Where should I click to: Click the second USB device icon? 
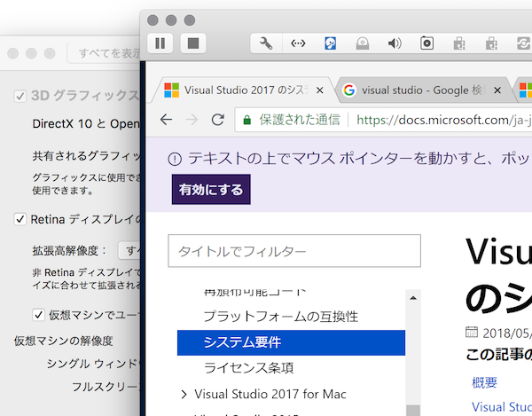click(491, 43)
